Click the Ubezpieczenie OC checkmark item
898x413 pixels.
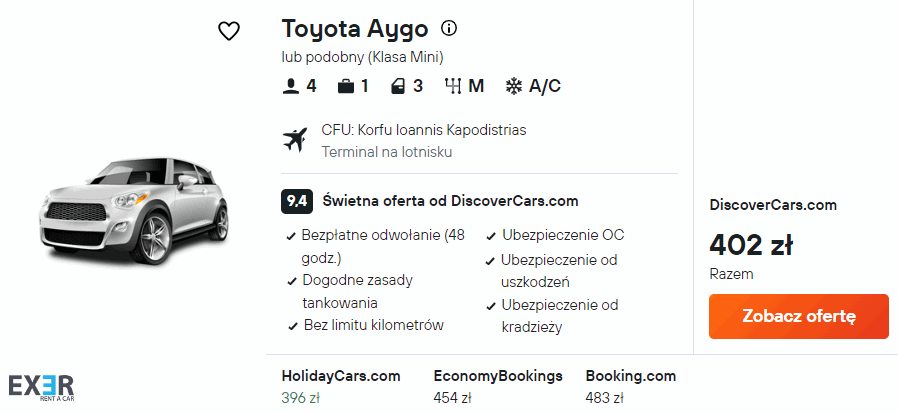point(562,236)
